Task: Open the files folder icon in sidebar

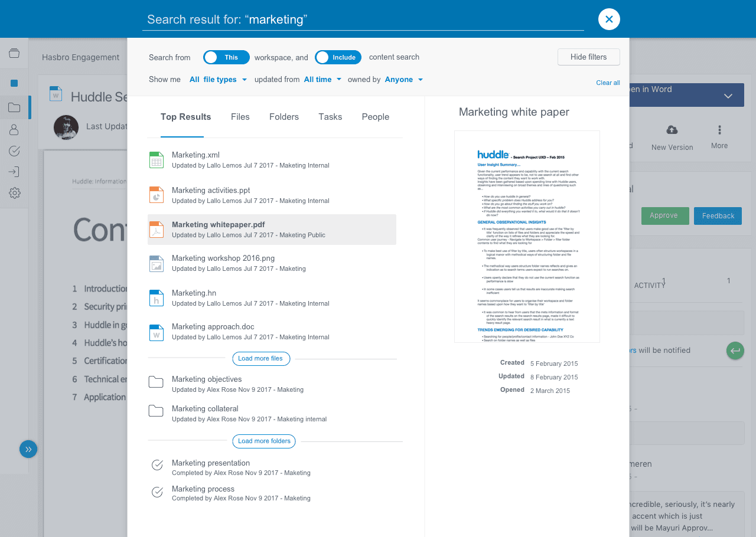Action: [14, 107]
